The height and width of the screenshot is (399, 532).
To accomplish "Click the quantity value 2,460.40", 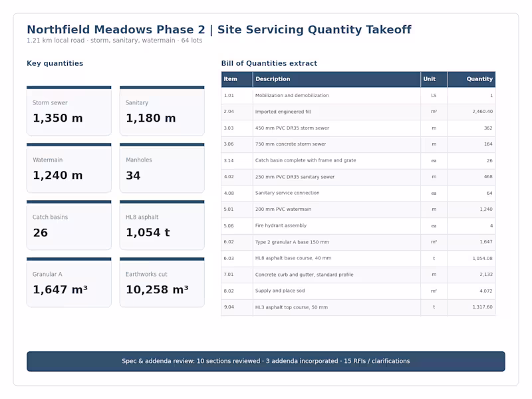I will tap(483, 112).
